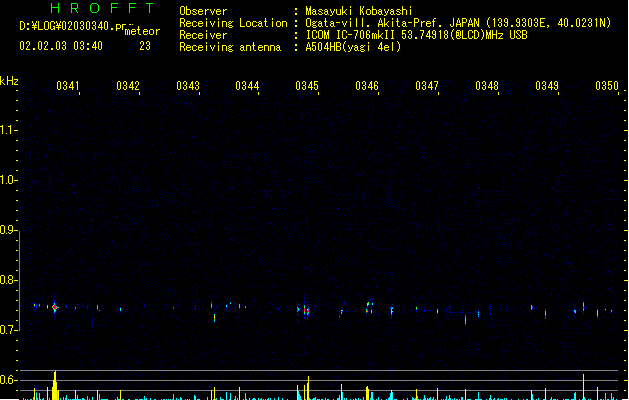Screen dimensions: 629x400
Task: Click time marker 0346
Action: coord(367,86)
